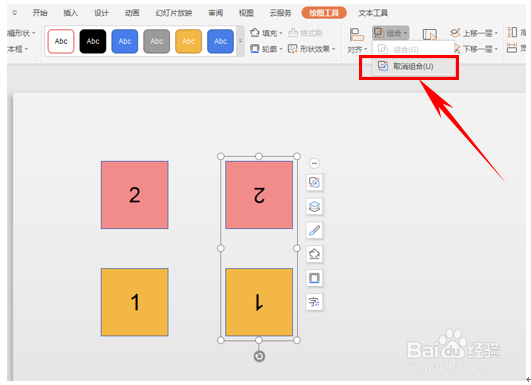Apply the yellow Abc shape style
The image size is (531, 385).
tap(188, 41)
